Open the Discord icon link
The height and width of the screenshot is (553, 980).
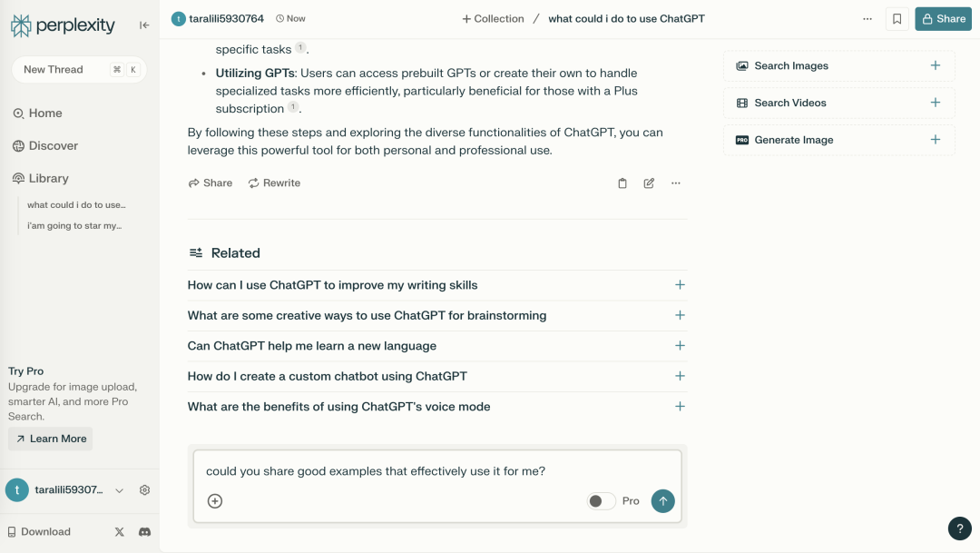click(145, 532)
